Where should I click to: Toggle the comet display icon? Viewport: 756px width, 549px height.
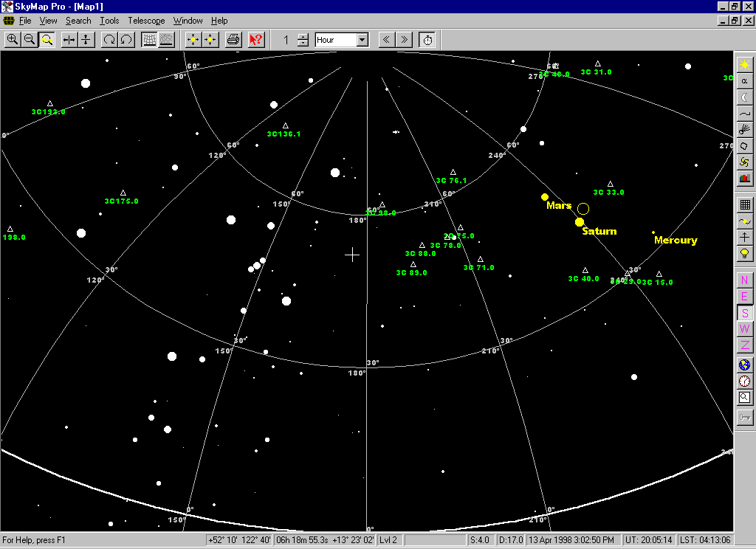click(744, 130)
